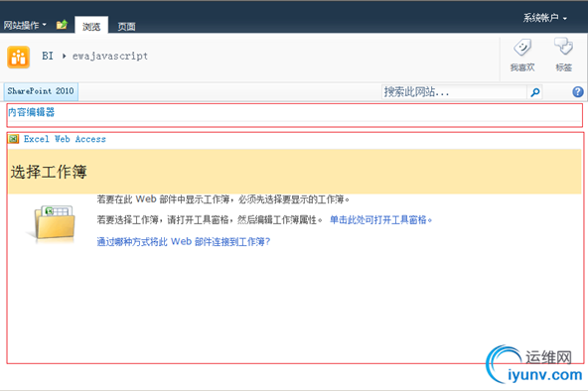Viewport: 588px width, 391px height.
Task: Select the SharePoint 2010 navigation tab
Action: (41, 91)
